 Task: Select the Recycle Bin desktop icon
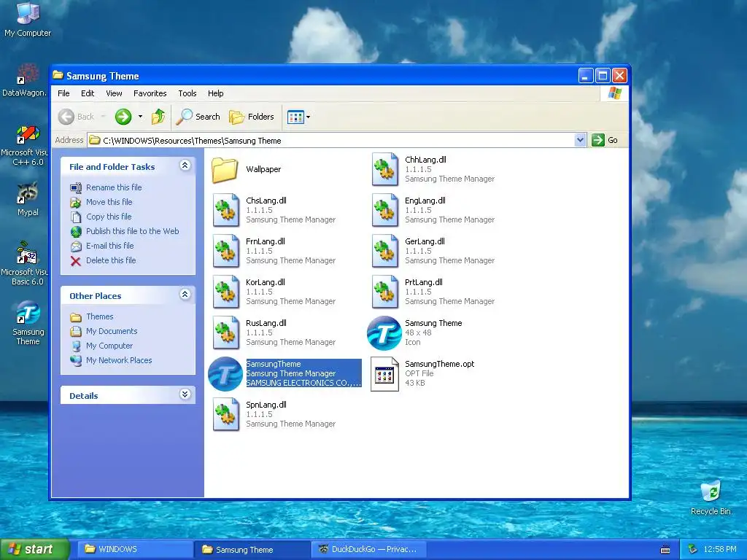[x=711, y=498]
